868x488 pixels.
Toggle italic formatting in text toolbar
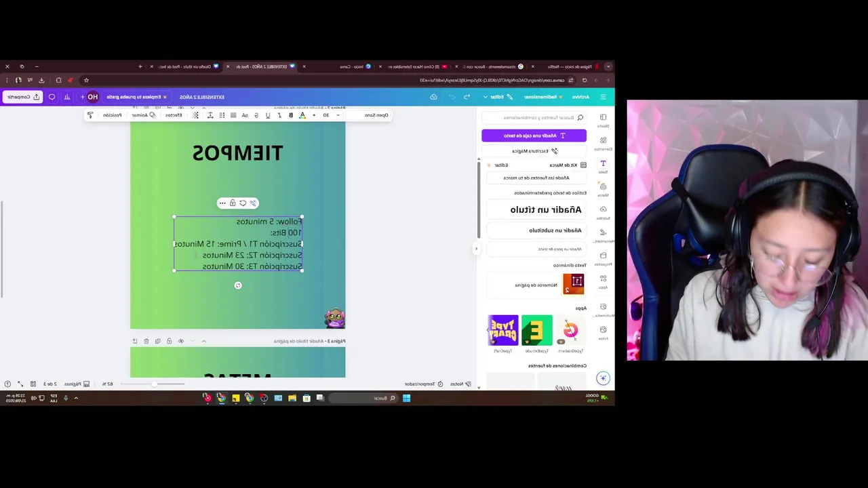279,115
